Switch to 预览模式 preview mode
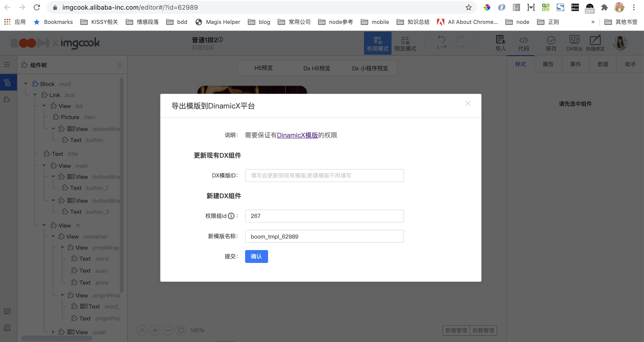Image resolution: width=644 pixels, height=342 pixels. pyautogui.click(x=405, y=43)
